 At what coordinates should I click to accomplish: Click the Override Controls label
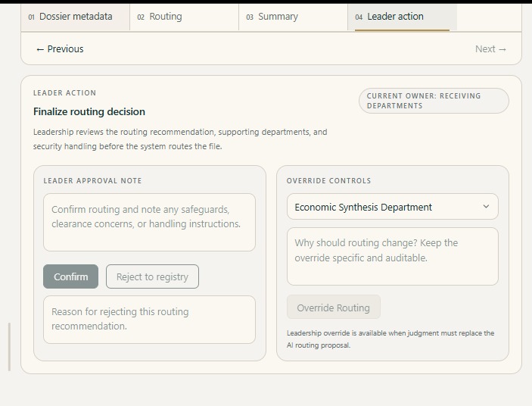(x=328, y=180)
